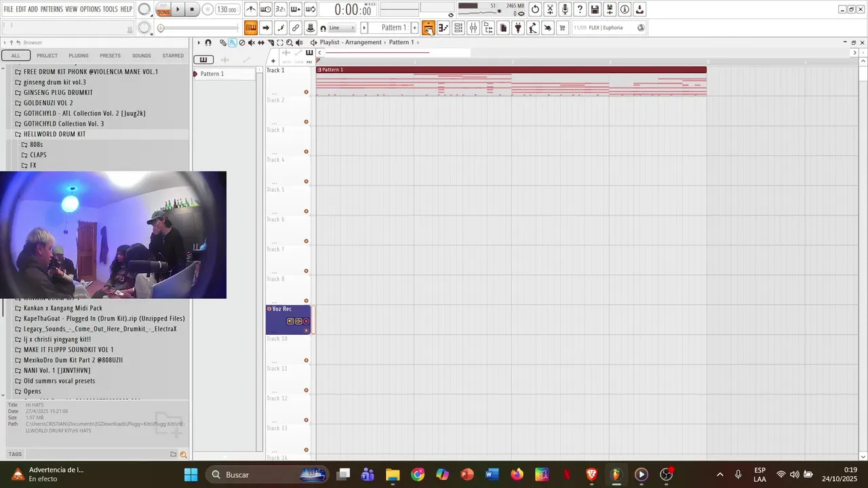868x488 pixels.
Task: Open the browser/plugin picker view icon
Action: coord(488,28)
